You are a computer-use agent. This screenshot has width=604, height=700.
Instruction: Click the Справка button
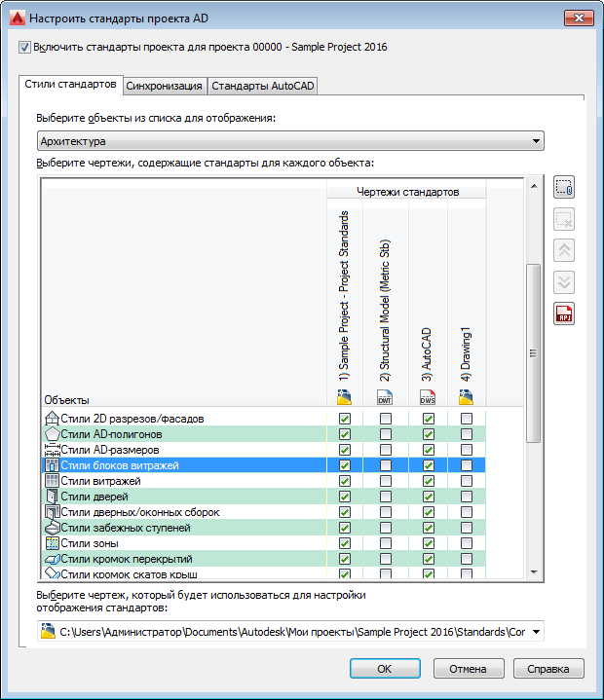pyautogui.click(x=548, y=669)
